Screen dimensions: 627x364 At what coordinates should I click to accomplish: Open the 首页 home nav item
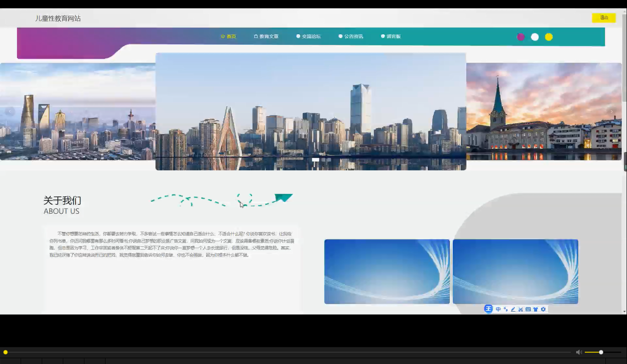228,36
